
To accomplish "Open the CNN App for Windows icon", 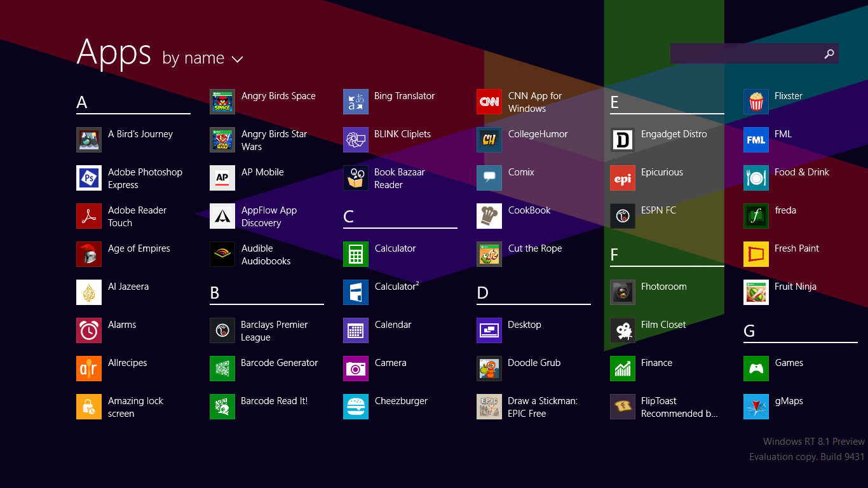I will point(489,102).
